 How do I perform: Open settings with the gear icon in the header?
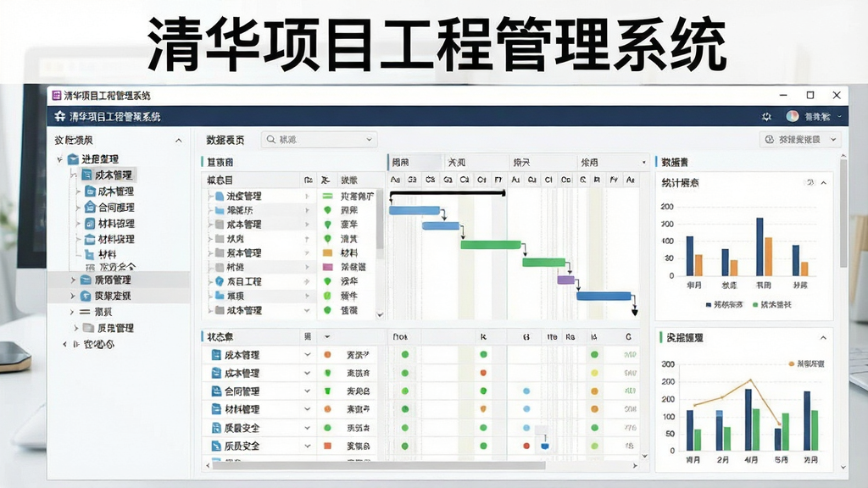[766, 117]
